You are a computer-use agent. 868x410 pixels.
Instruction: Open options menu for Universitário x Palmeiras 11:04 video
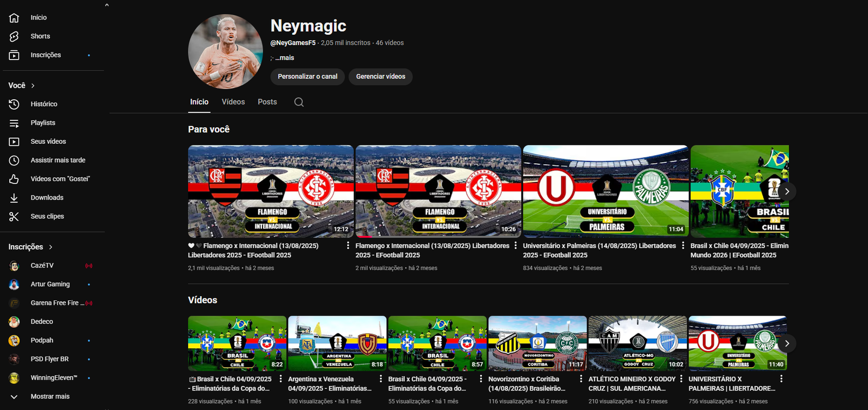[x=683, y=246]
